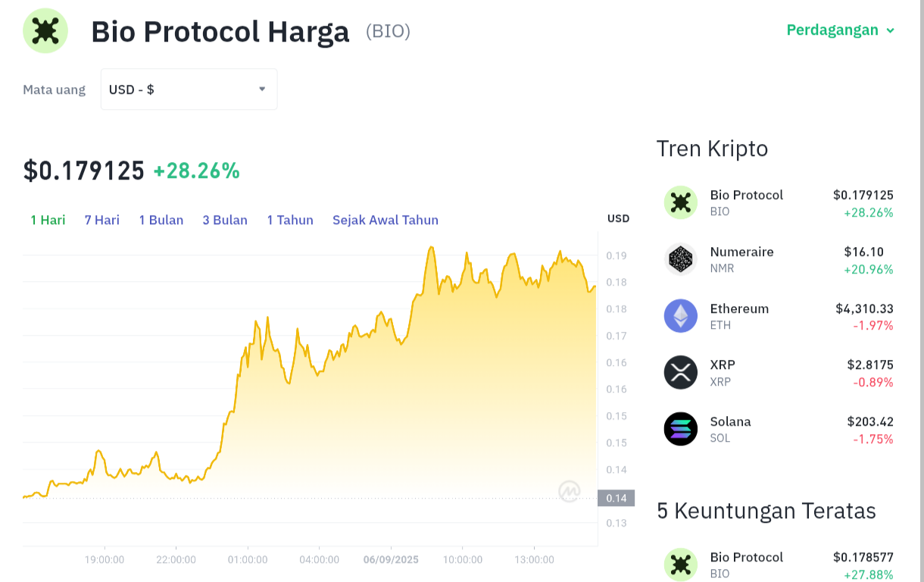924x582 pixels.
Task: Select Sejak Awal Tahun range
Action: 386,220
